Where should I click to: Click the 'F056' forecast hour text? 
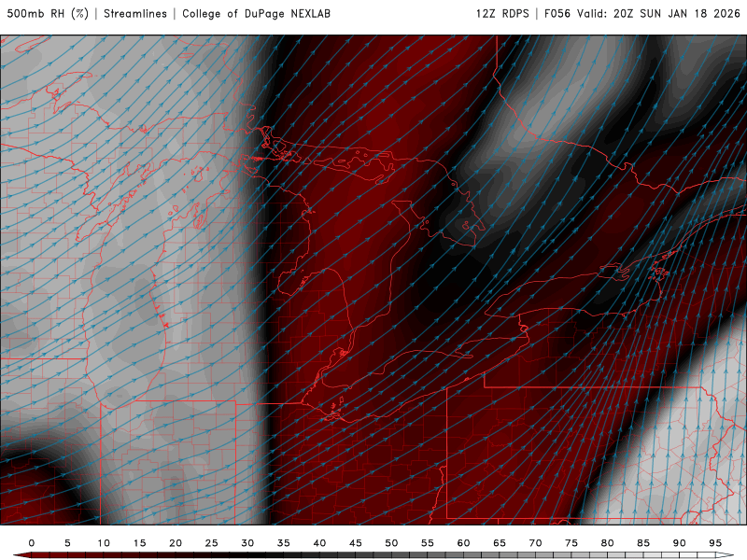pos(557,14)
